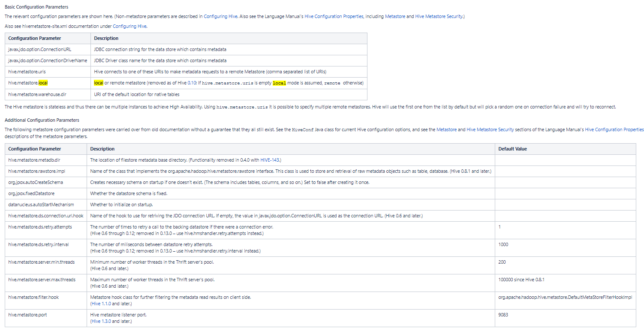
Task: Click Configuring Hive link in the hivemetastore-site.xml sentence
Action: (130, 26)
